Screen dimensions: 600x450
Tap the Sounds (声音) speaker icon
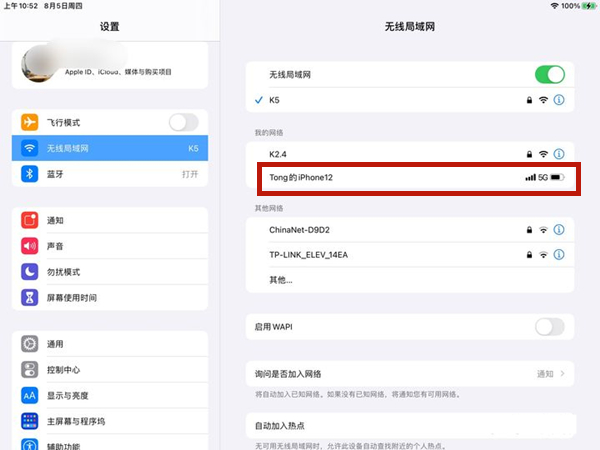click(x=29, y=246)
